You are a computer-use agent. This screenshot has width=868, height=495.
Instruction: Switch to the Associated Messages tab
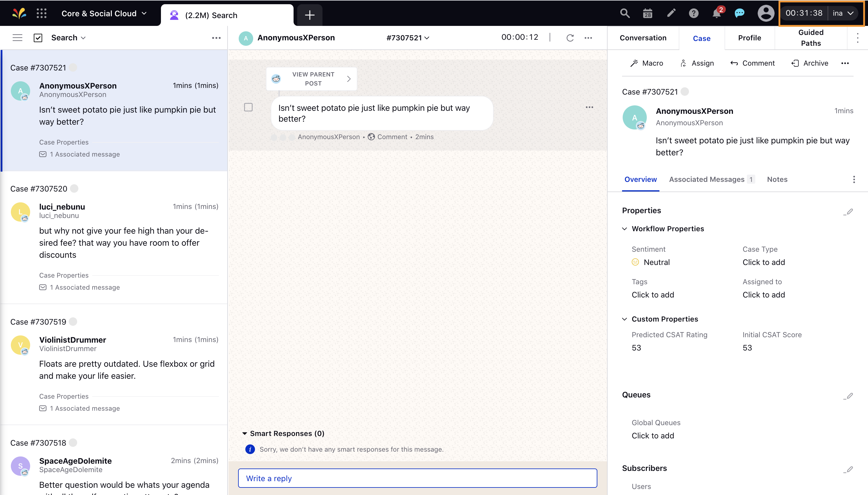[x=711, y=179]
